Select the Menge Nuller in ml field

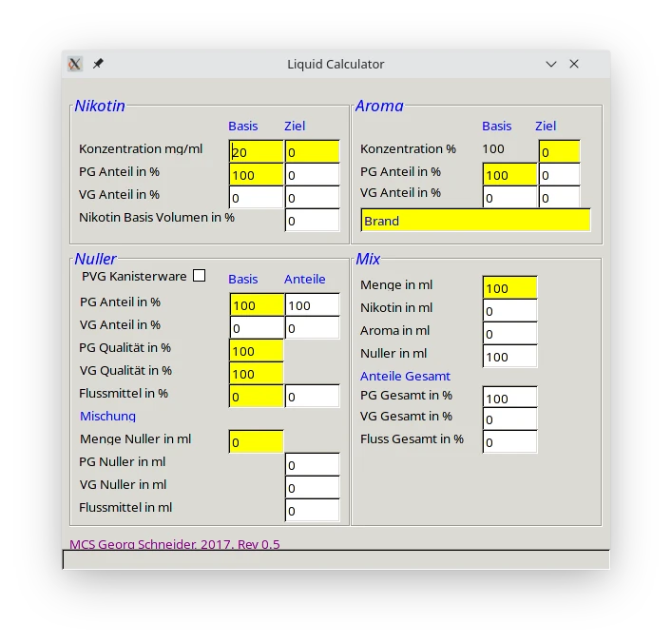(x=257, y=442)
